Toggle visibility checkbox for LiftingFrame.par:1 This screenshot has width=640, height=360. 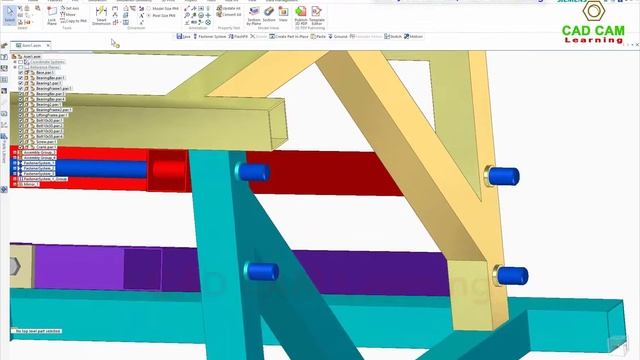coord(21,115)
